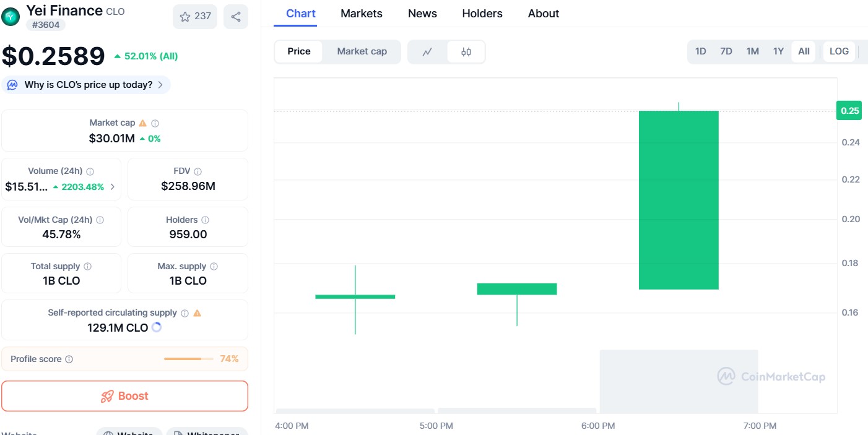Select the 7D time range

click(726, 51)
